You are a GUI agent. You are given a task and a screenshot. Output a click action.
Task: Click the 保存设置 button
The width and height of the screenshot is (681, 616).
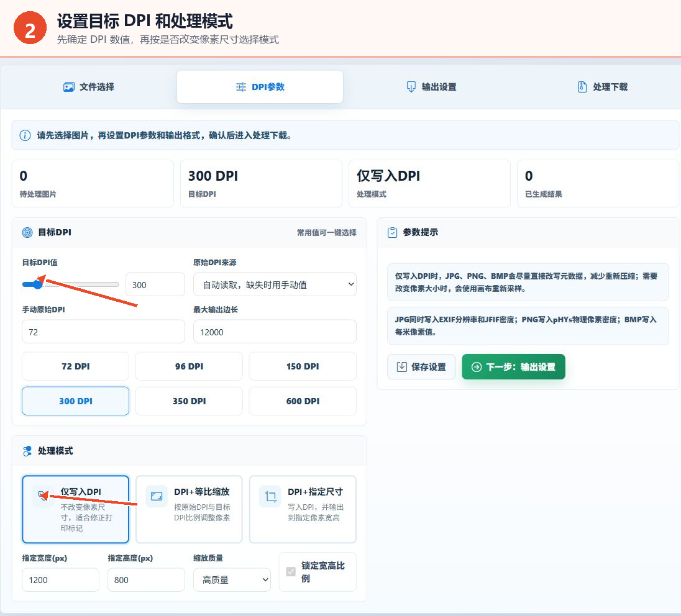(421, 367)
